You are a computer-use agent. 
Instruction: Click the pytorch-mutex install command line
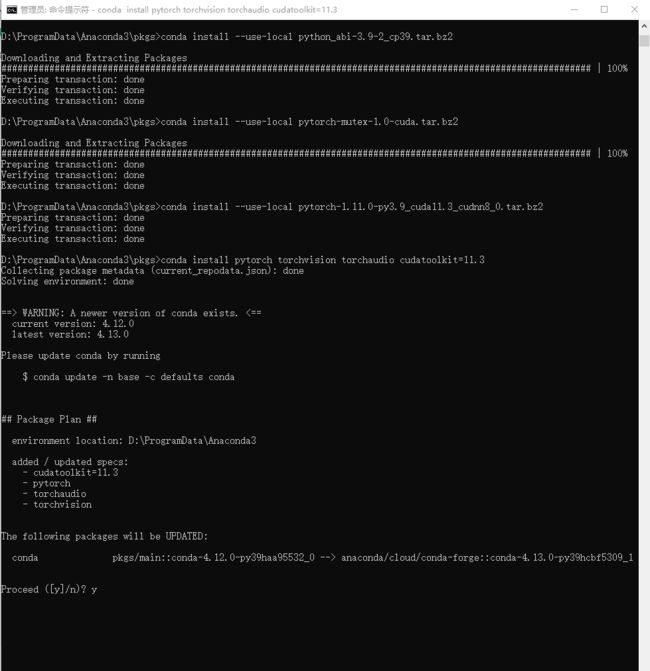(229, 122)
